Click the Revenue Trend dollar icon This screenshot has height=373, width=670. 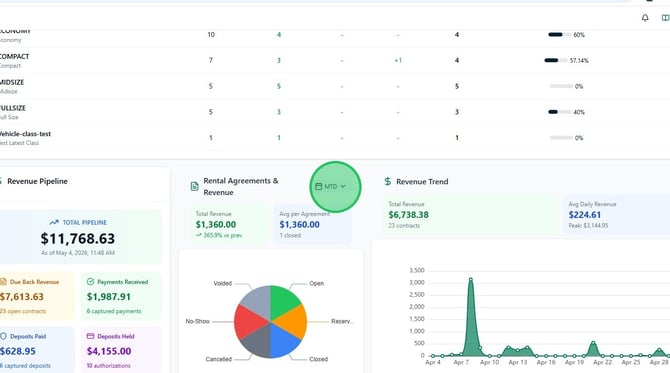(x=388, y=181)
